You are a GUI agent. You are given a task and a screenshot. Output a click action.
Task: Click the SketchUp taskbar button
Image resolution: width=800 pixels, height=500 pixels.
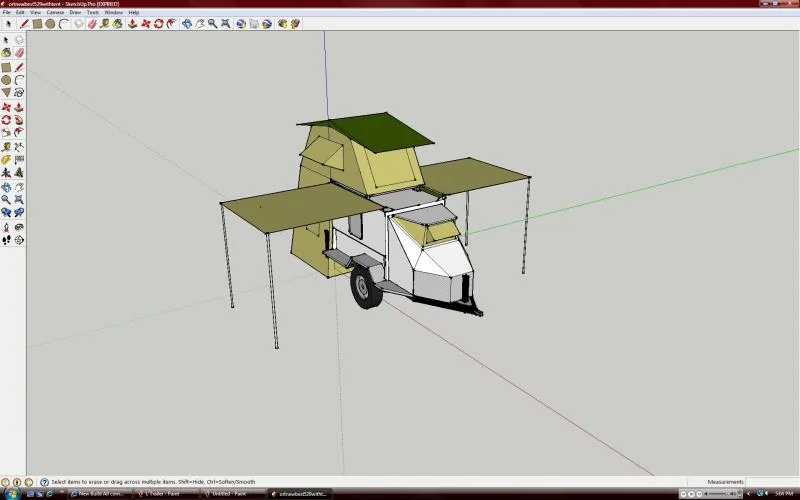[x=299, y=494]
